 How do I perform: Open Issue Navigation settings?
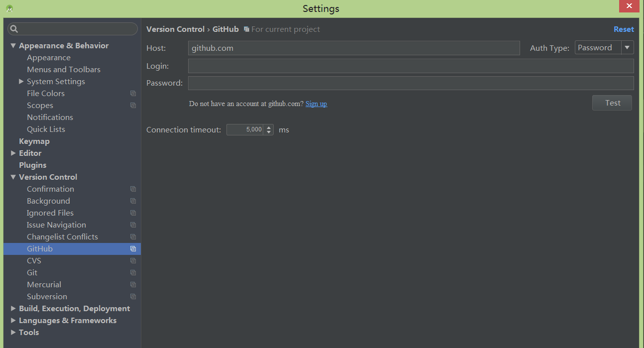(x=56, y=225)
